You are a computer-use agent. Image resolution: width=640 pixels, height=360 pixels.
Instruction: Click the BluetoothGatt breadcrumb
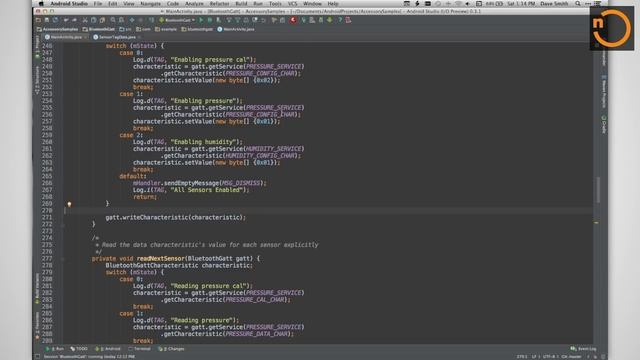click(99, 29)
